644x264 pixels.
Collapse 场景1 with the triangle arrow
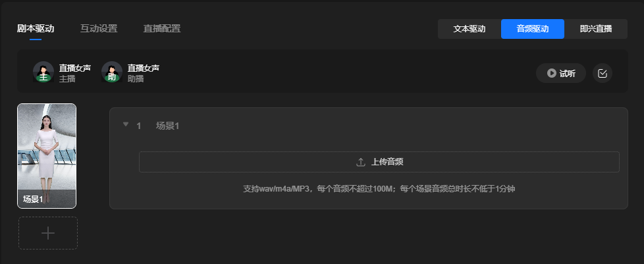tap(126, 124)
